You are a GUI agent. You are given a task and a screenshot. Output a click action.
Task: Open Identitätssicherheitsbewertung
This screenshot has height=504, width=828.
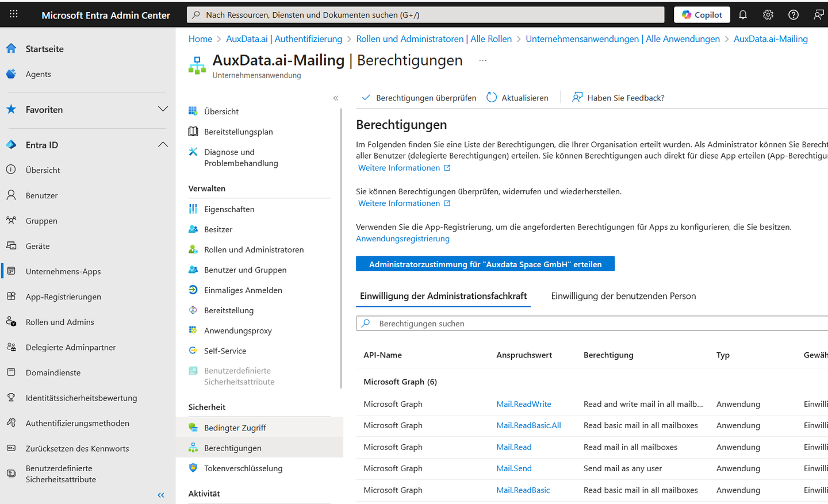(x=81, y=398)
